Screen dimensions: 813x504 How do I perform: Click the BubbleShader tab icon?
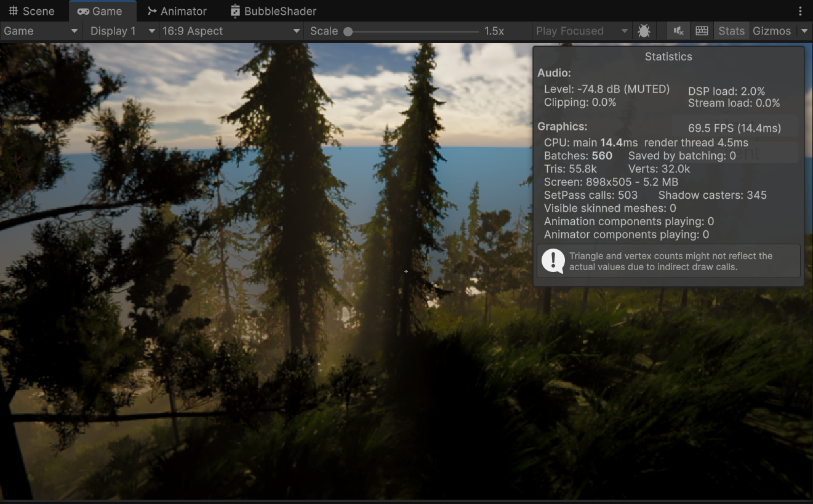pos(234,10)
